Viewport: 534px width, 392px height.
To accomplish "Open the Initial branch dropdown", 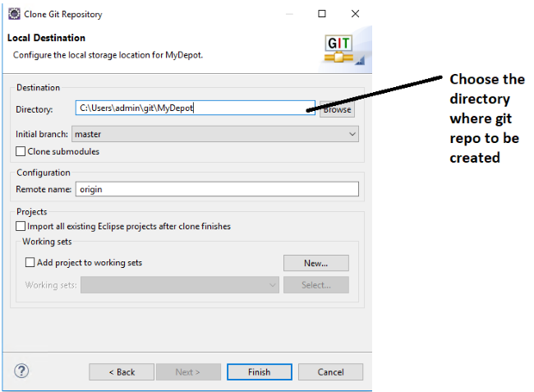I will (x=215, y=134).
